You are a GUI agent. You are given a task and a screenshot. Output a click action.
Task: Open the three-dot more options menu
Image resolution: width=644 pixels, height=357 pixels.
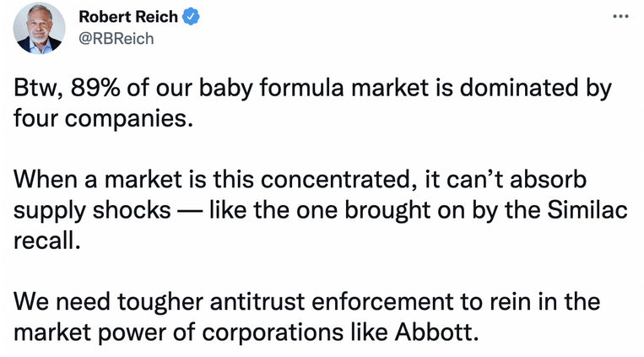click(620, 16)
